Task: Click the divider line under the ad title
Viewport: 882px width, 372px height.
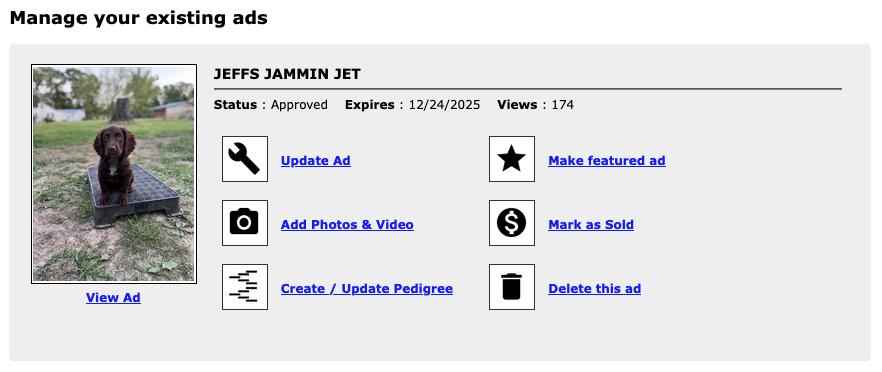Action: click(x=528, y=89)
